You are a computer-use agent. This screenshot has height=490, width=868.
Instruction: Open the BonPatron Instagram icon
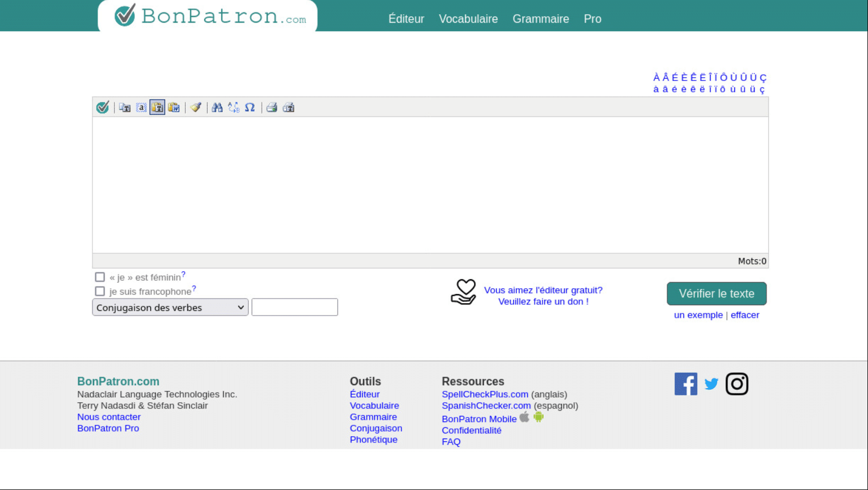pyautogui.click(x=737, y=384)
